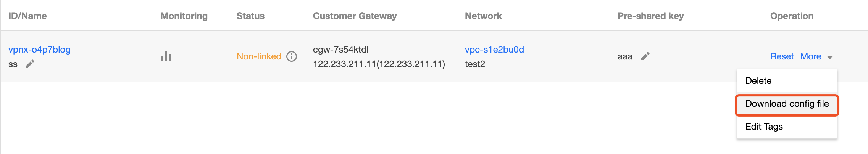Click the Operation column header
868x154 pixels.
coord(792,16)
